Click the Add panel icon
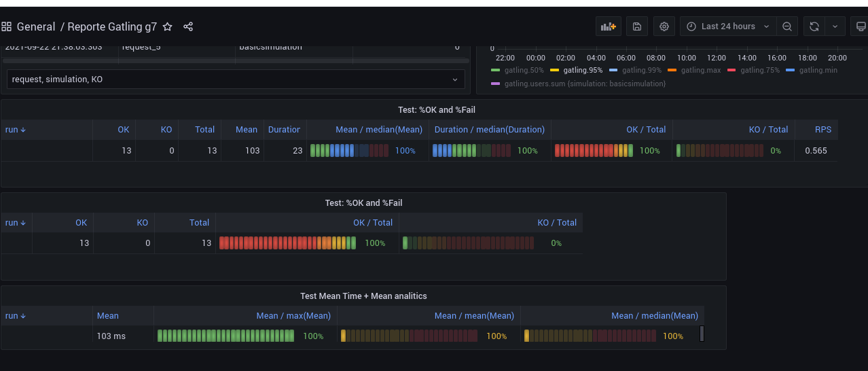Image resolution: width=868 pixels, height=371 pixels. tap(608, 26)
